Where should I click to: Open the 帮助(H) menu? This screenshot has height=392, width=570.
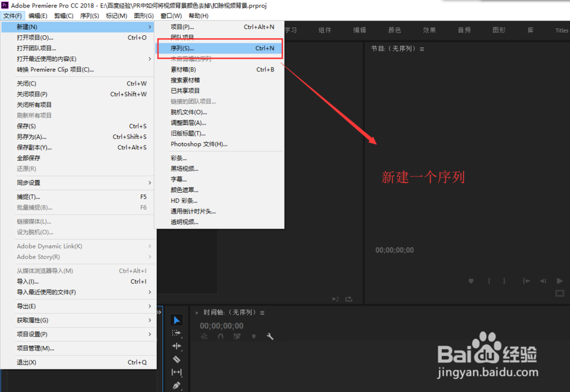pyautogui.click(x=198, y=15)
